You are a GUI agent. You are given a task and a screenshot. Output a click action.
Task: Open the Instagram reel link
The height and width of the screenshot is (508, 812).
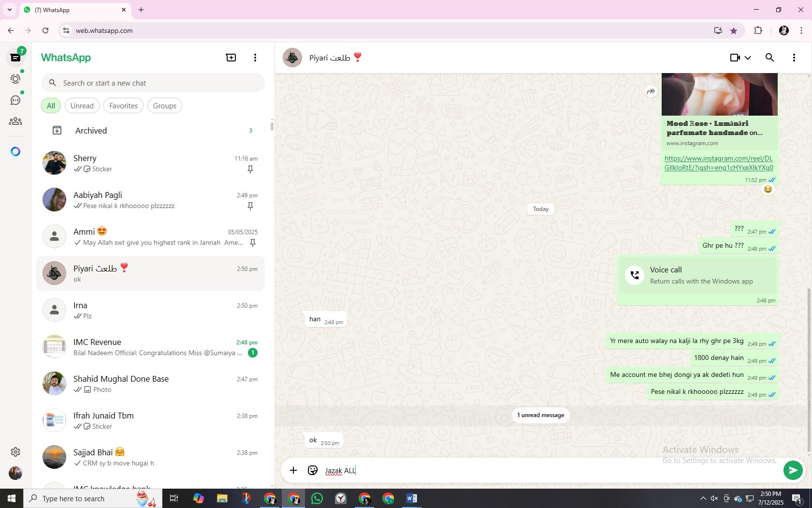719,163
